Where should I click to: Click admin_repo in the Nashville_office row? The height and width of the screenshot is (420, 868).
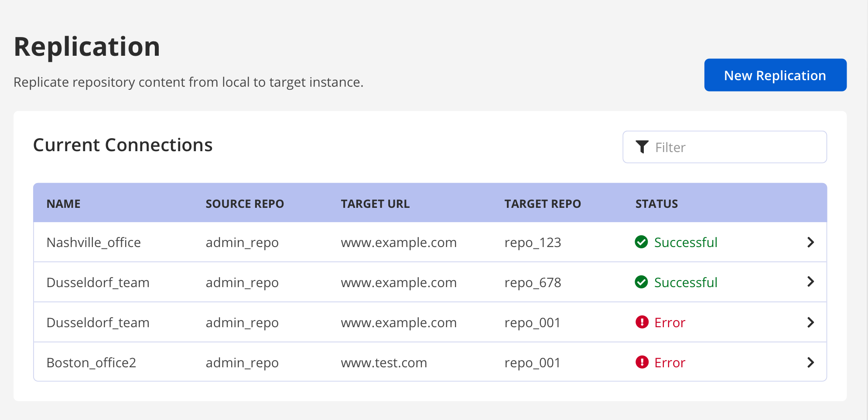tap(242, 242)
